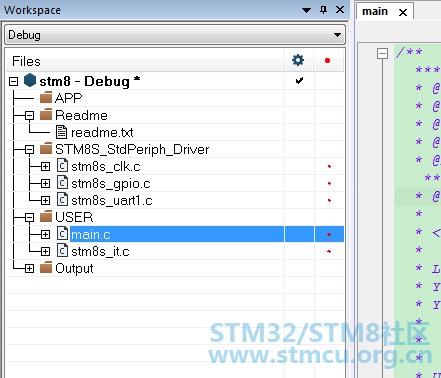
Task: Click the readme.txt file icon
Action: coord(61,132)
